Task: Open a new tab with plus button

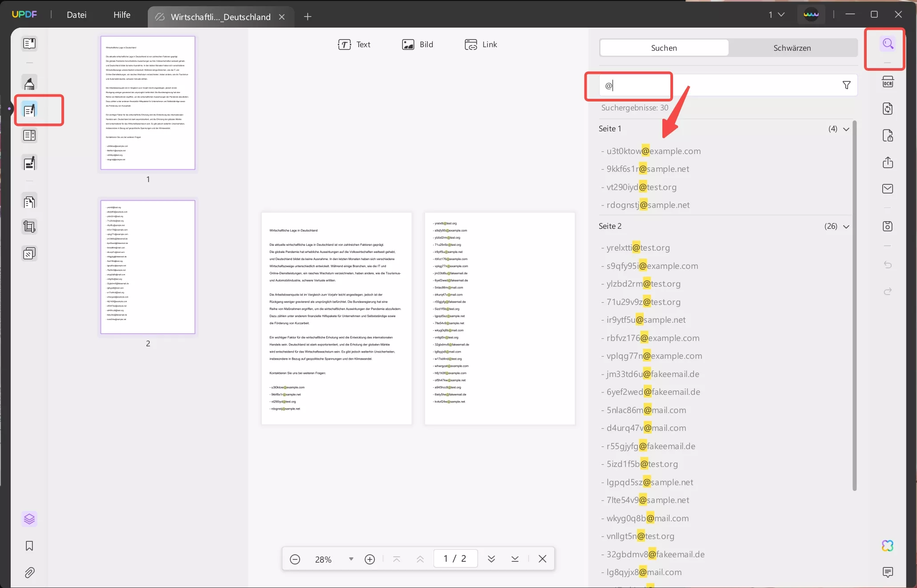Action: click(x=308, y=17)
